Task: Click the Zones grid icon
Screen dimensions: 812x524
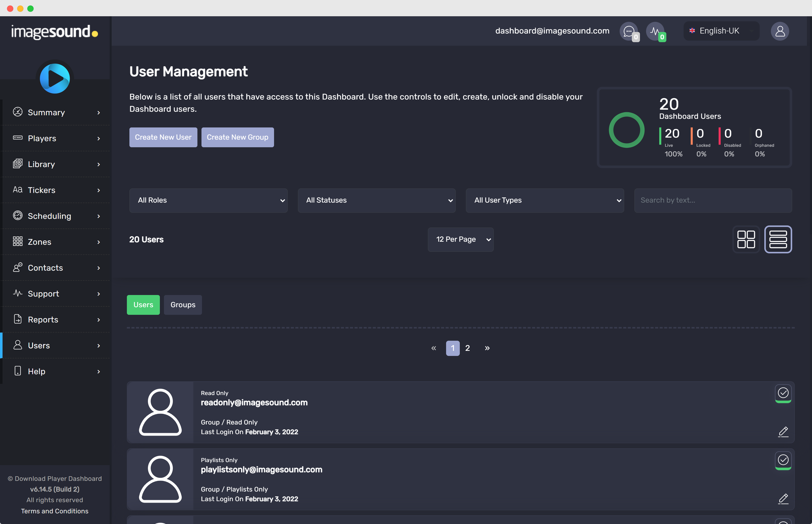Action: coord(18,241)
